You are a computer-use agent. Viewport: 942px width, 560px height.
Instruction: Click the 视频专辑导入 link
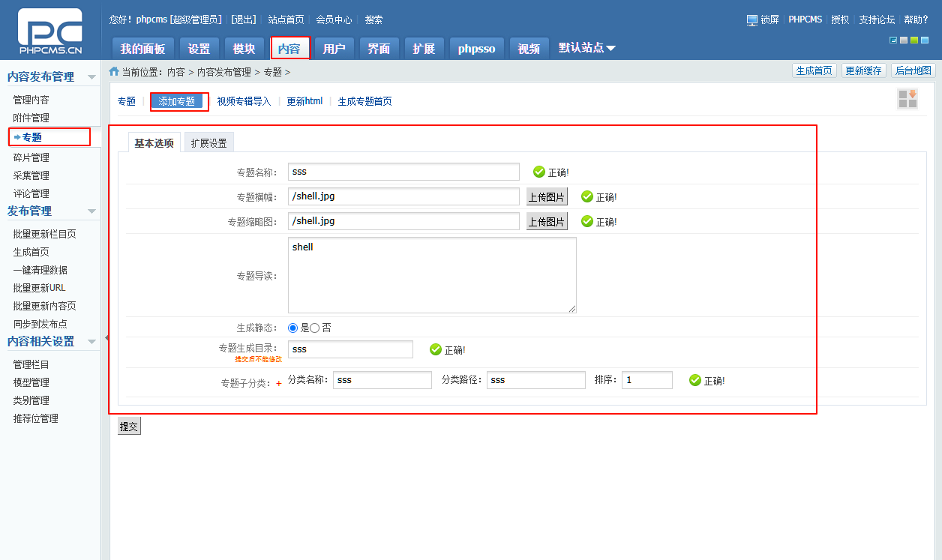244,101
